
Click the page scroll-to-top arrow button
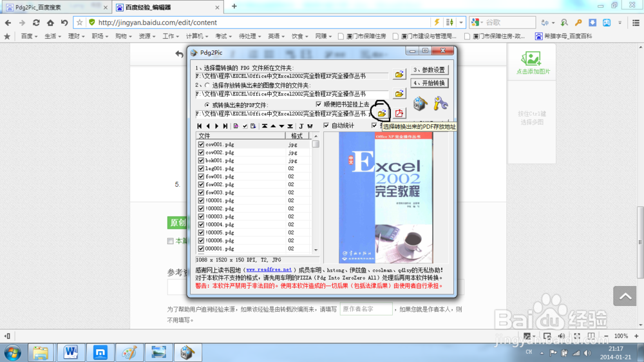[625, 296]
